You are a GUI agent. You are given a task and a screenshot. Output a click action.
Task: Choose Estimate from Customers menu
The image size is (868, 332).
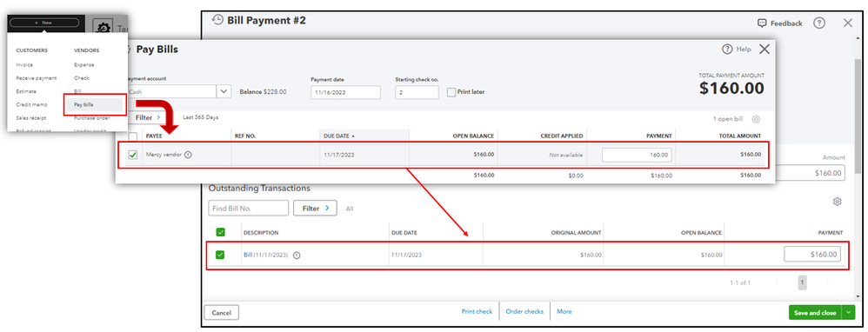pyautogui.click(x=26, y=91)
